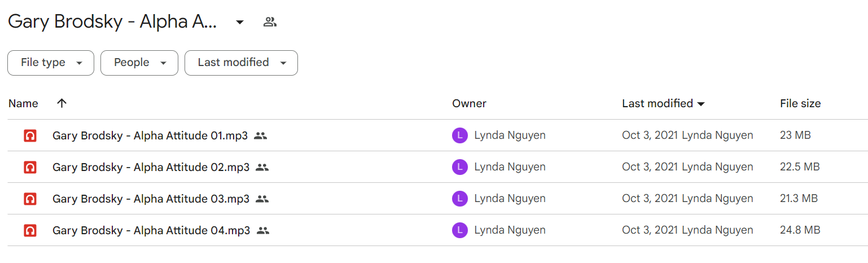Click the Owner column header

pyautogui.click(x=469, y=103)
